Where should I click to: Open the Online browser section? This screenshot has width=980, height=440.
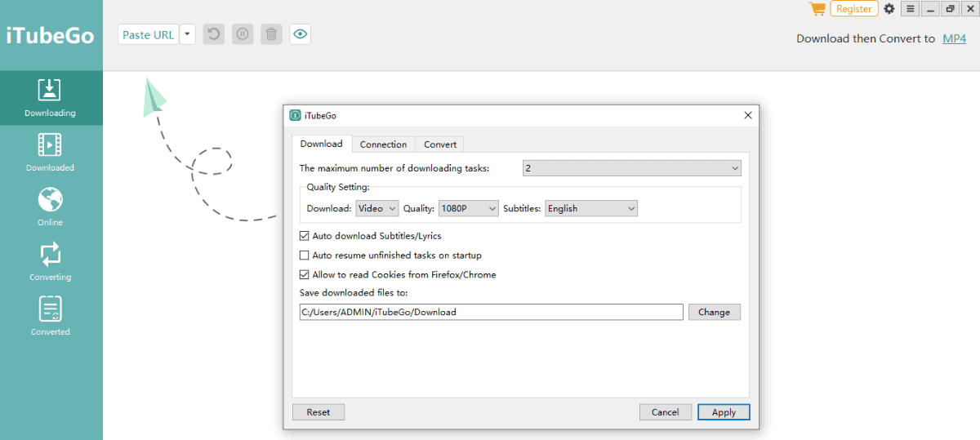click(51, 207)
